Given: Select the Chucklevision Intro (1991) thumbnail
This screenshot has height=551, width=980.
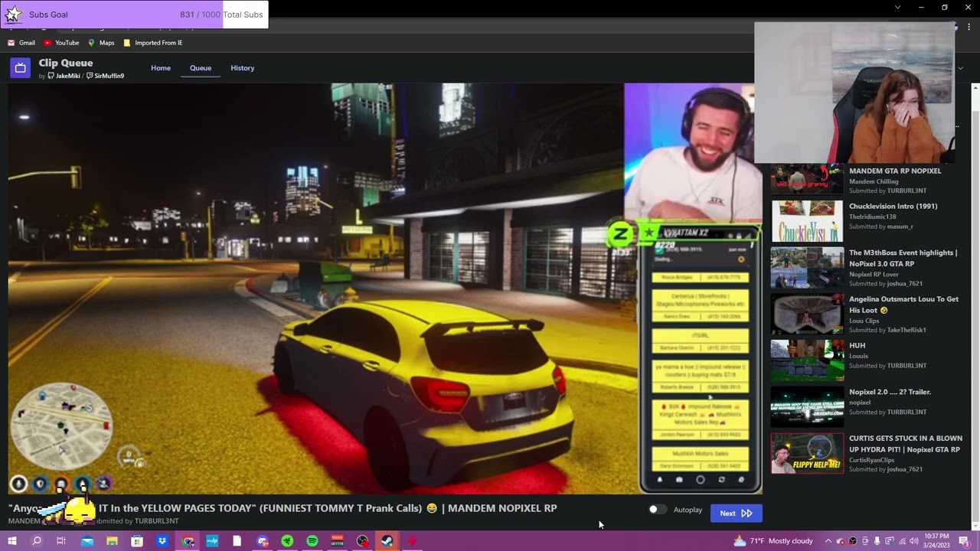Looking at the screenshot, I should coord(807,221).
